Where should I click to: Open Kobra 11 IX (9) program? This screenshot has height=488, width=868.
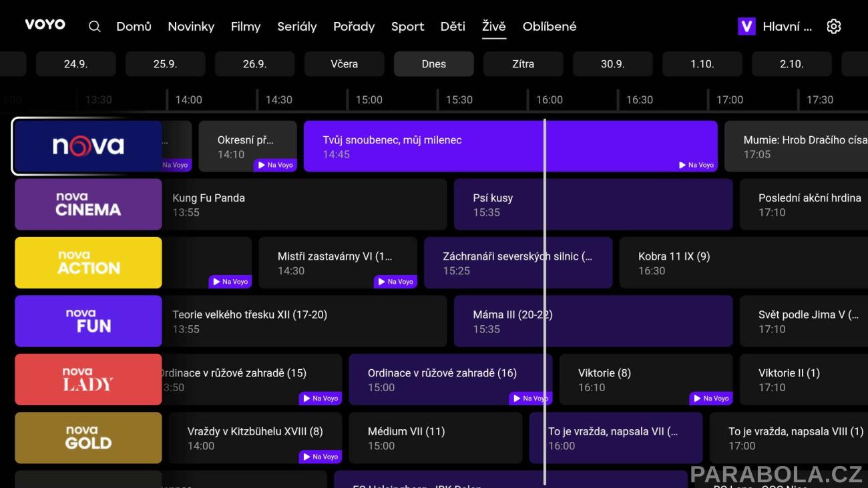(744, 263)
